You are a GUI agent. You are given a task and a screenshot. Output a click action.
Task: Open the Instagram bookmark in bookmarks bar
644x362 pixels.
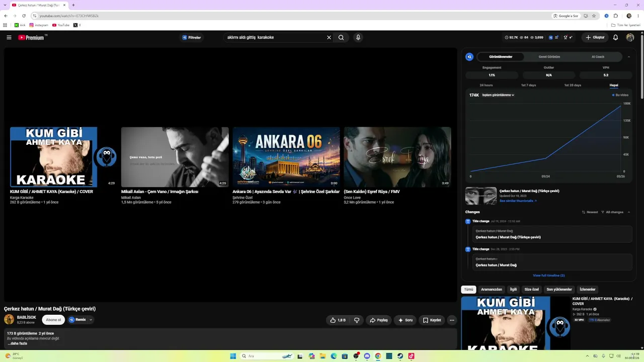39,25
